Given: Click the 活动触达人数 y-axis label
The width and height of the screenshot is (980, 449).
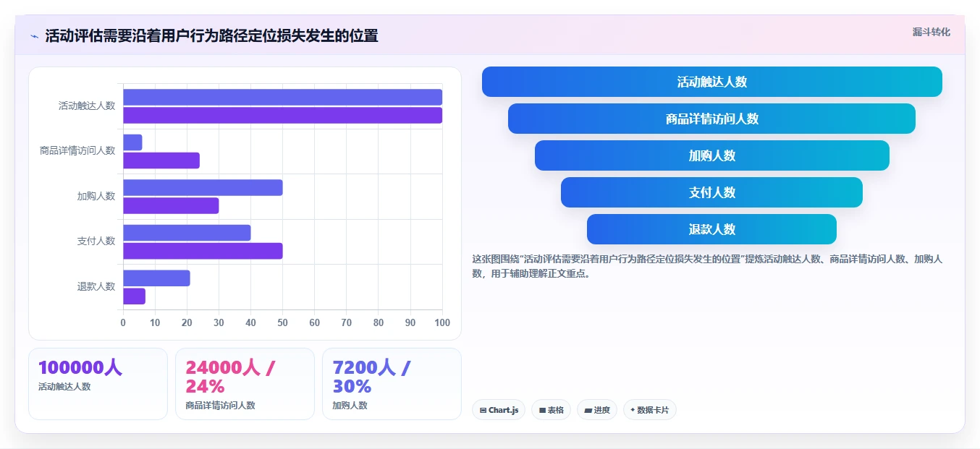Looking at the screenshot, I should [x=87, y=106].
